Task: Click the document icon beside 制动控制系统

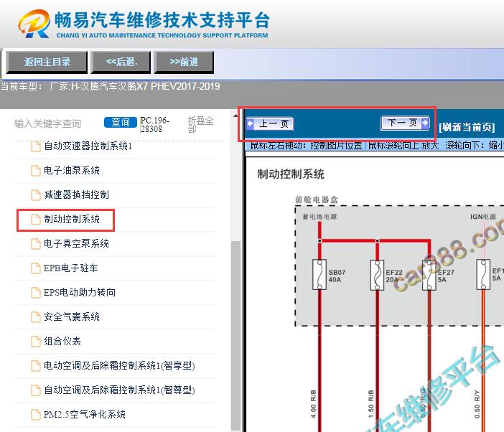Action: click(36, 220)
